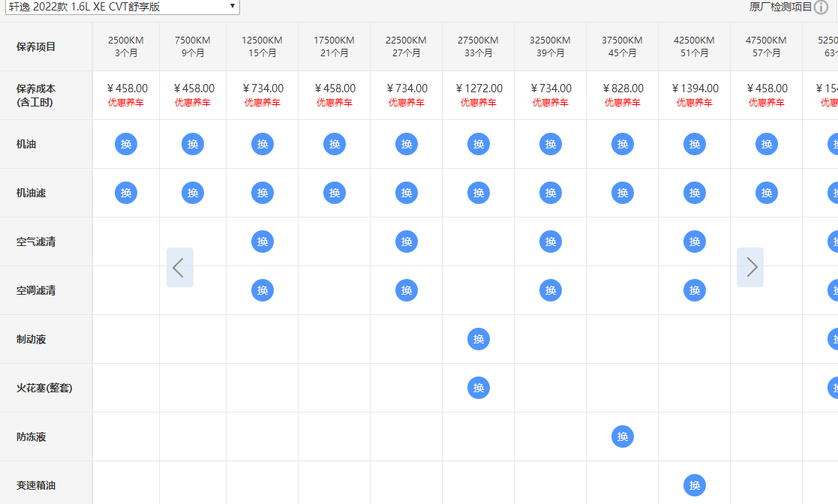Click 机油 换 badge at 12500KM
The width and height of the screenshot is (838, 504).
263,144
